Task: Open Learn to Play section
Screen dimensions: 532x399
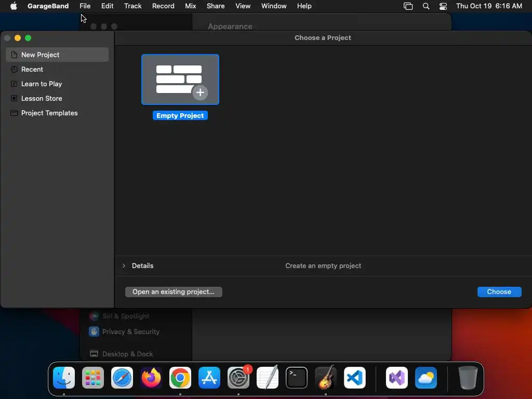Action: point(57,84)
